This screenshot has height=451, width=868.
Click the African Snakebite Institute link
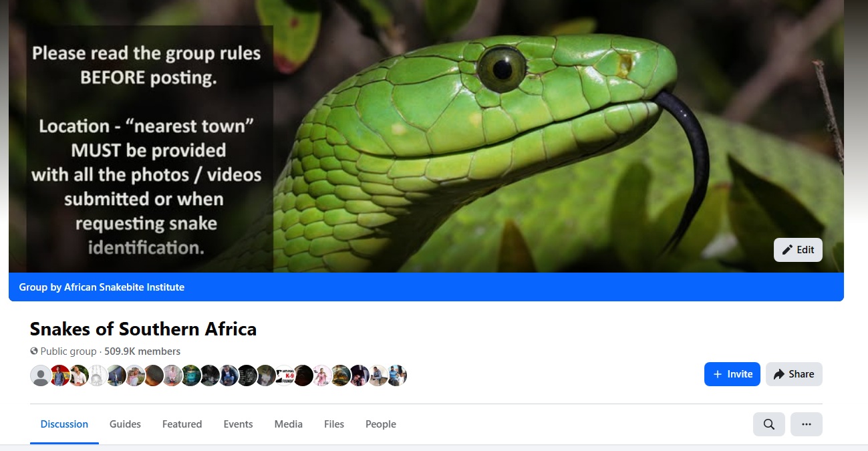click(124, 287)
